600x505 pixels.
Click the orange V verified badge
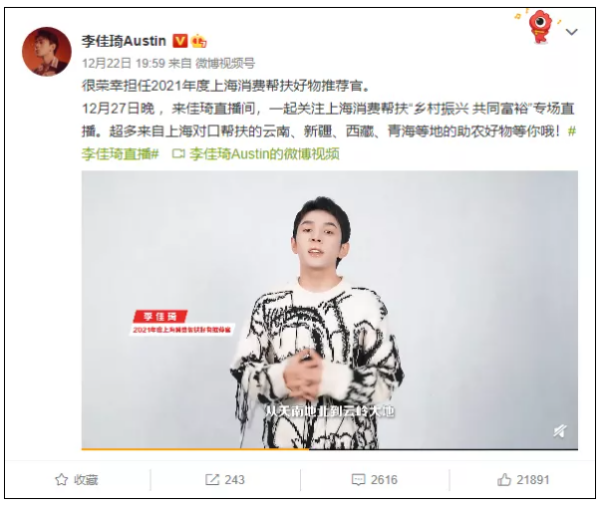click(x=180, y=41)
